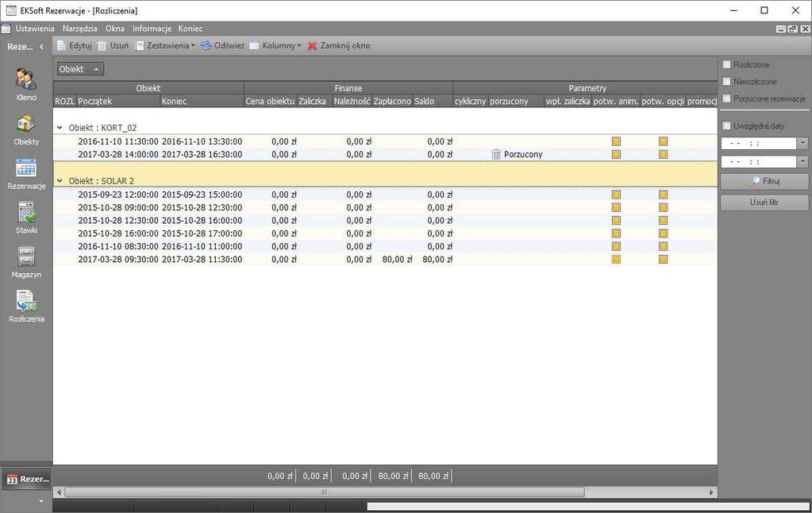The height and width of the screenshot is (513, 812).
Task: Click the Cena obiektu column header
Action: click(270, 101)
